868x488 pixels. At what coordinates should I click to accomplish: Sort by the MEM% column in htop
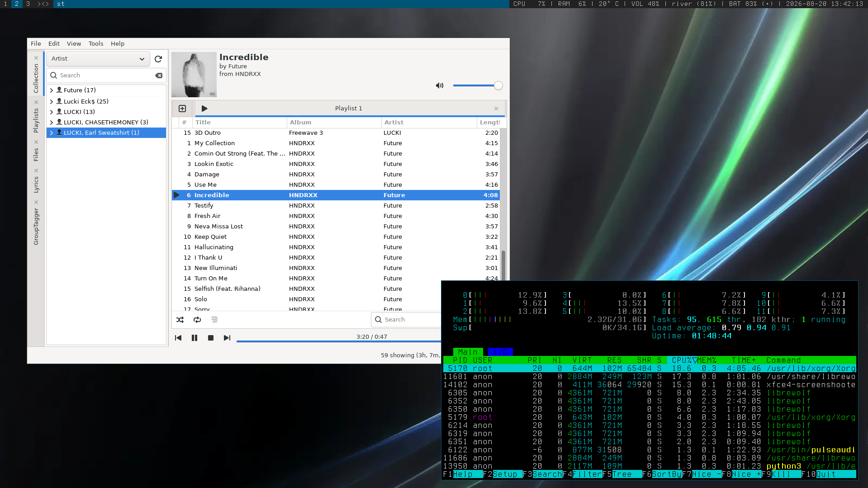coord(707,360)
